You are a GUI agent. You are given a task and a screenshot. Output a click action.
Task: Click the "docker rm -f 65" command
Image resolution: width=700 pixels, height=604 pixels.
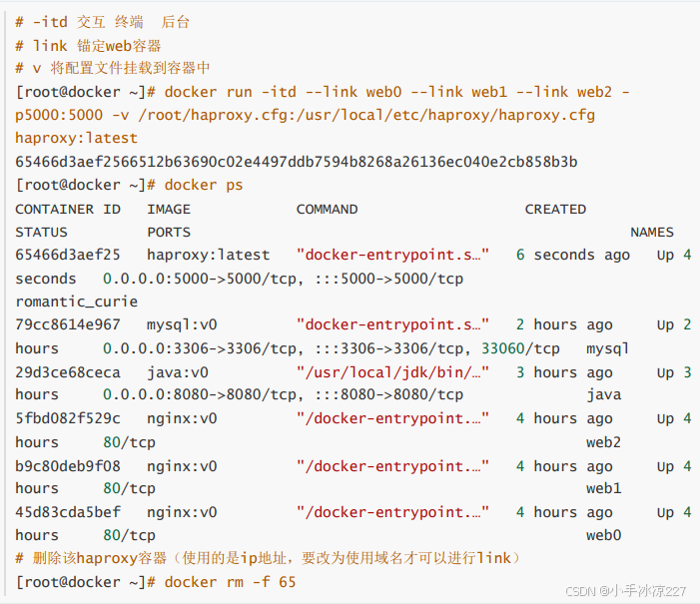point(230,582)
